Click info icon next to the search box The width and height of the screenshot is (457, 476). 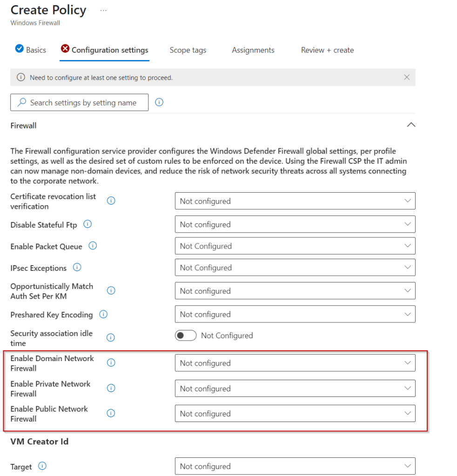pyautogui.click(x=159, y=102)
